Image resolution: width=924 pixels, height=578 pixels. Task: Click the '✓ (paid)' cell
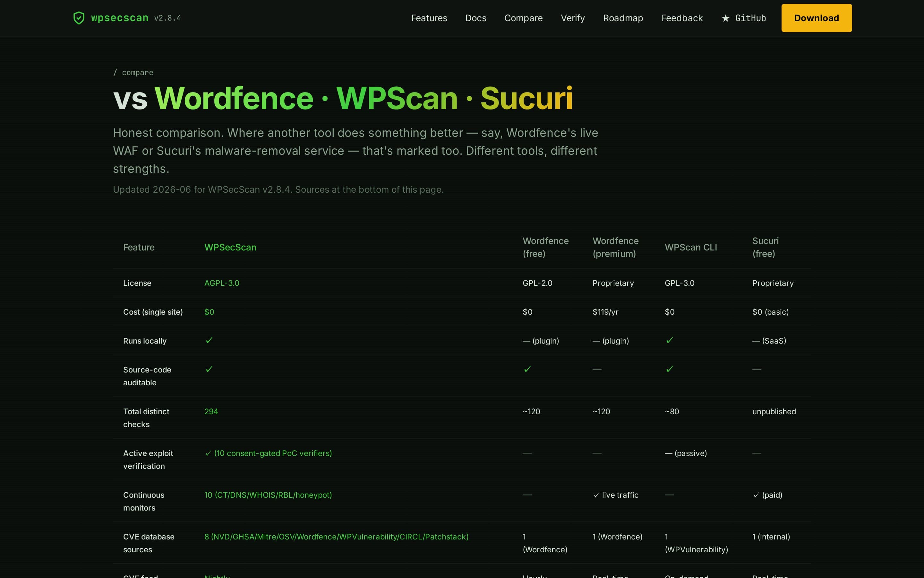pos(767,495)
